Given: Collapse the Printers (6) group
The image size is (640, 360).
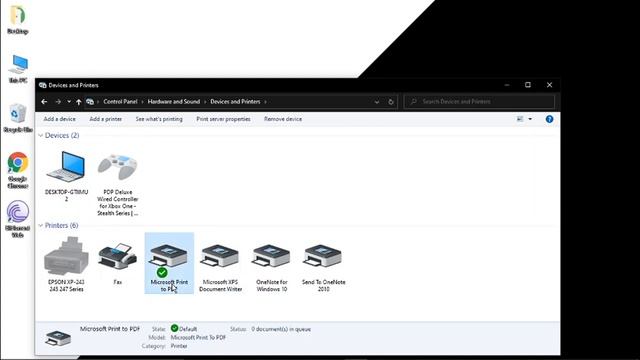Looking at the screenshot, I should coord(40,225).
